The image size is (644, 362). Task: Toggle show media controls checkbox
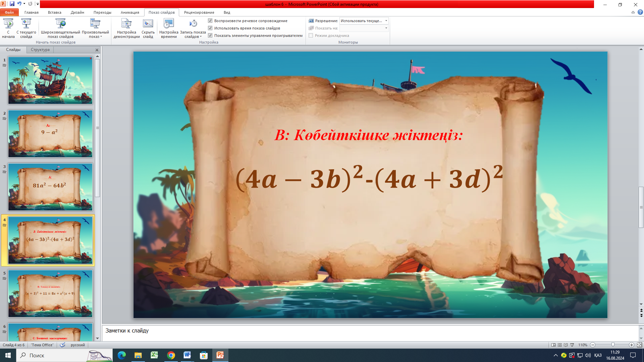pyautogui.click(x=210, y=36)
